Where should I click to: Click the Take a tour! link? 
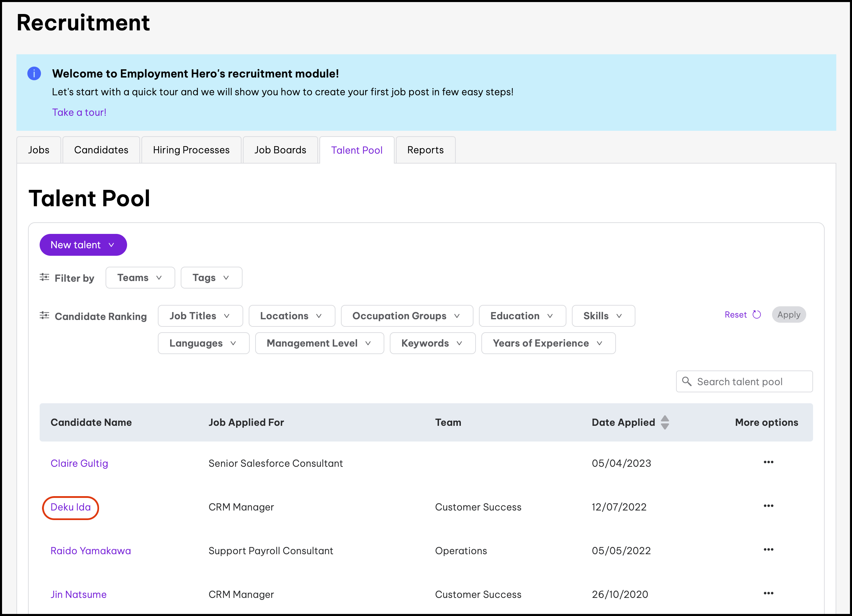(x=79, y=112)
